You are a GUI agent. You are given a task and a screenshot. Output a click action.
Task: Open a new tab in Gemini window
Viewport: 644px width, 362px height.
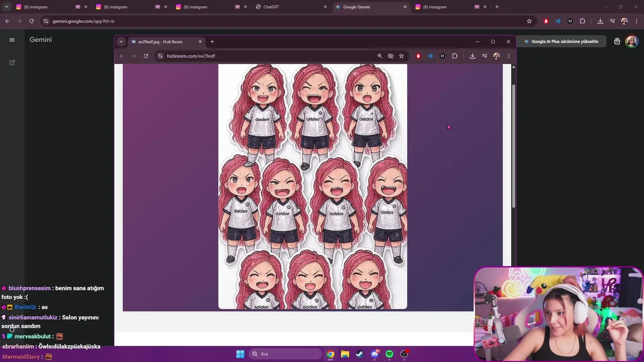click(x=497, y=7)
